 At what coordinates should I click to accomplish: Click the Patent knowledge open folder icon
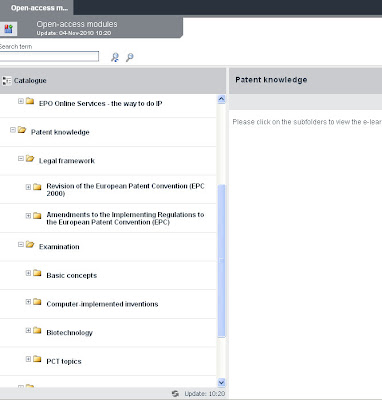pyautogui.click(x=22, y=130)
